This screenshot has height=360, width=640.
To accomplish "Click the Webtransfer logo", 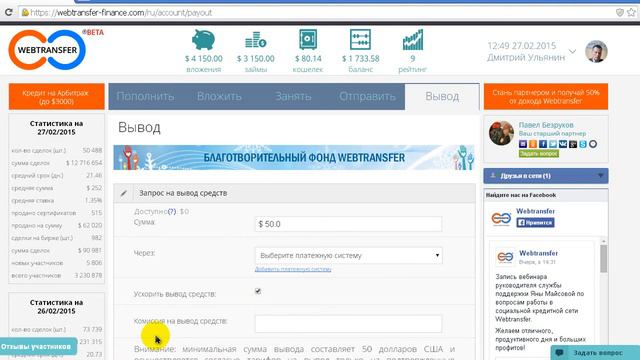I will [47, 50].
